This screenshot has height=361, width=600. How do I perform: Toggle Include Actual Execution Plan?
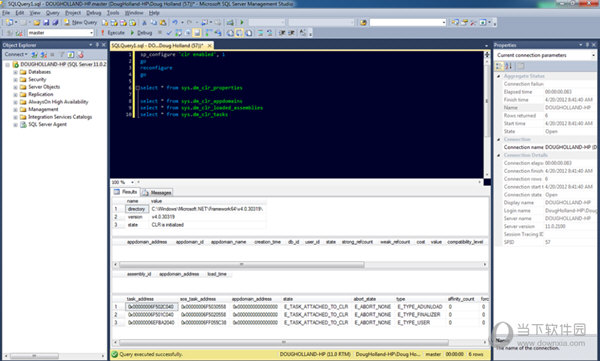click(x=208, y=33)
